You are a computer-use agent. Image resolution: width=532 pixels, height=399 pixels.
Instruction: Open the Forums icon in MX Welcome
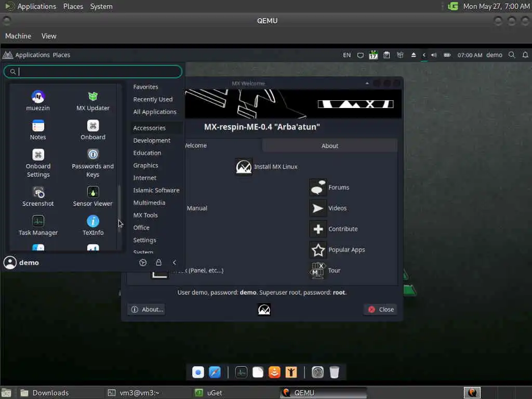click(318, 187)
